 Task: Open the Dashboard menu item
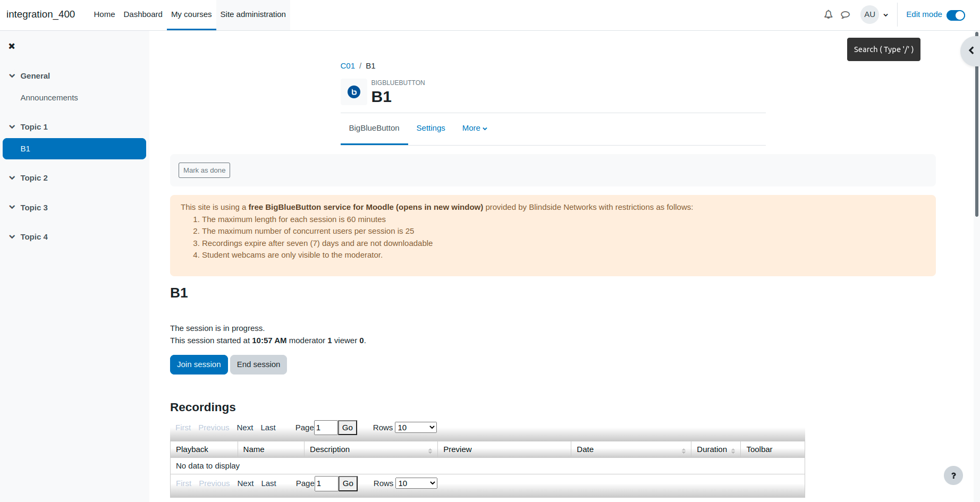click(x=143, y=14)
